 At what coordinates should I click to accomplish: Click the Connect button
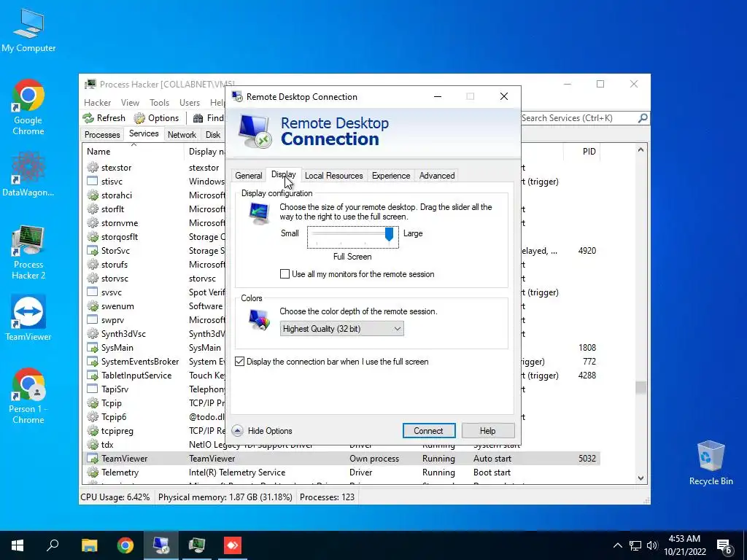coord(428,431)
